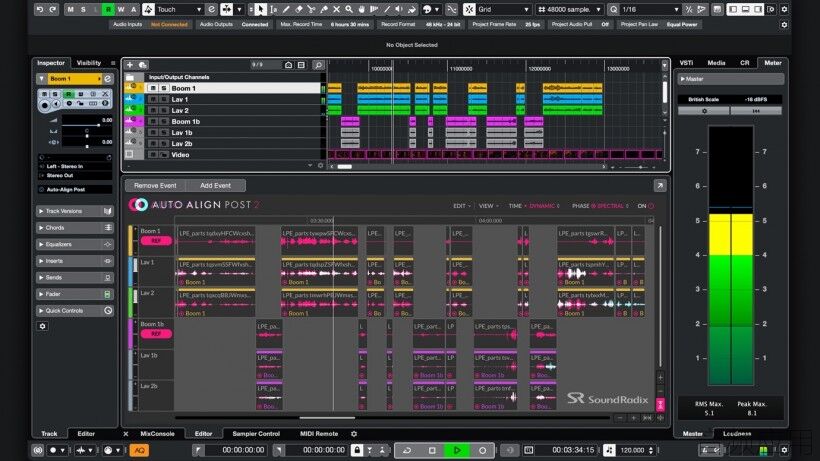Viewport: 820px width, 461px height.
Task: Click the Boom 1 volume fader slider
Action: [x=86, y=125]
